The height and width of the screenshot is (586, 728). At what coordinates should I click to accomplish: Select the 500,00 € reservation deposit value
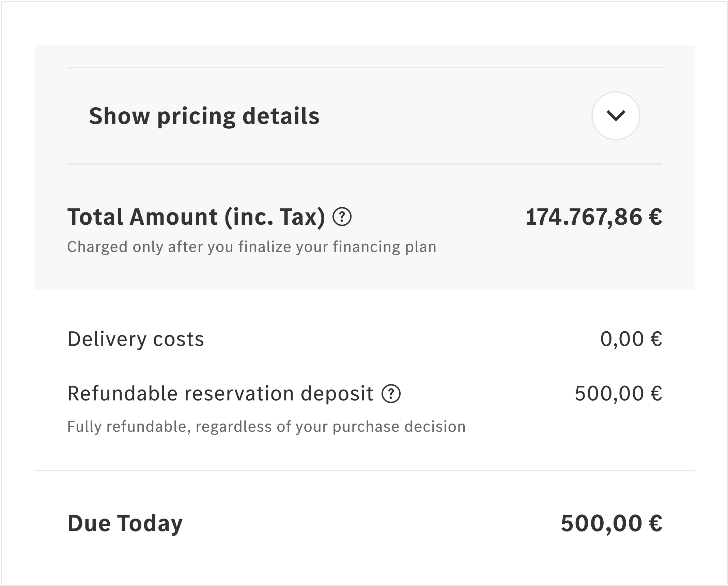[x=618, y=394]
